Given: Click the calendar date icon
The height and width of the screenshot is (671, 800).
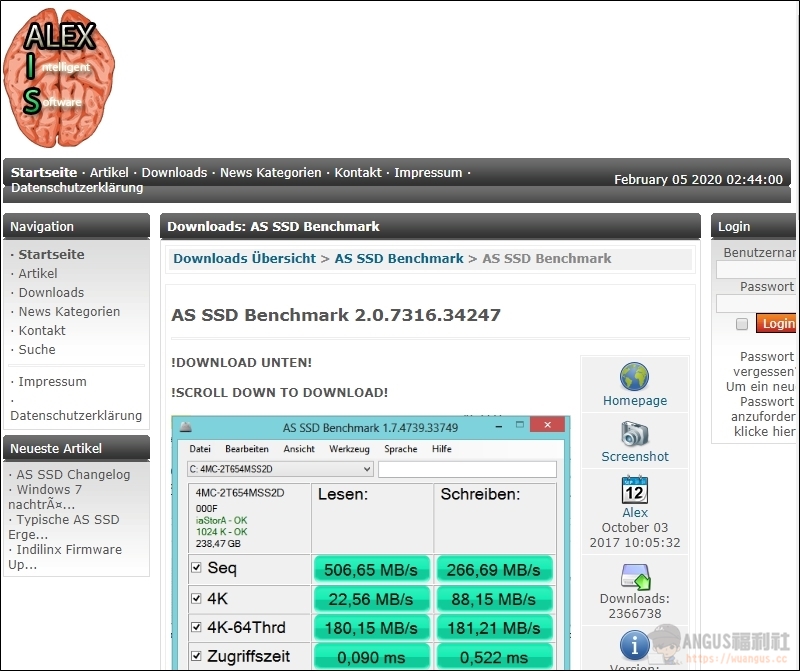Looking at the screenshot, I should coord(634,490).
